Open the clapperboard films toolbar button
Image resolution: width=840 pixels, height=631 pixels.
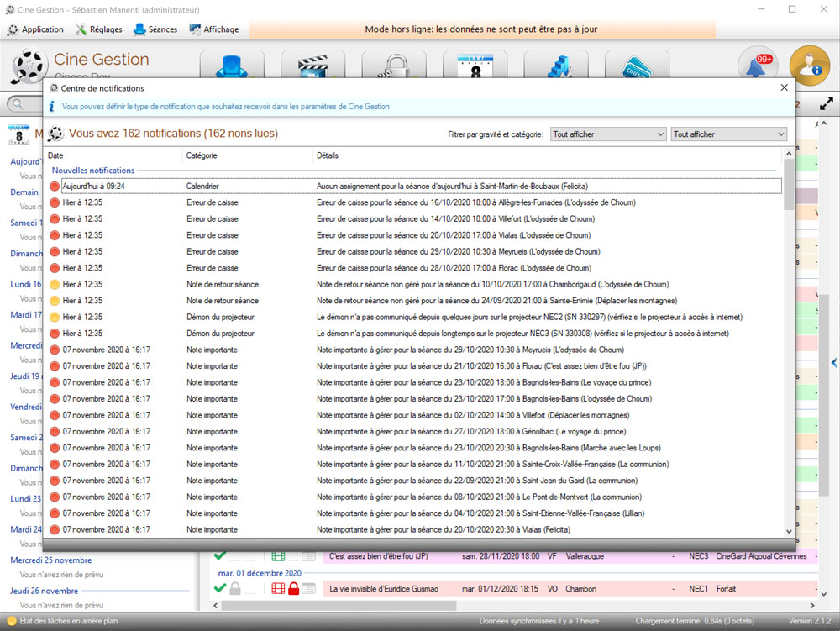pos(312,65)
